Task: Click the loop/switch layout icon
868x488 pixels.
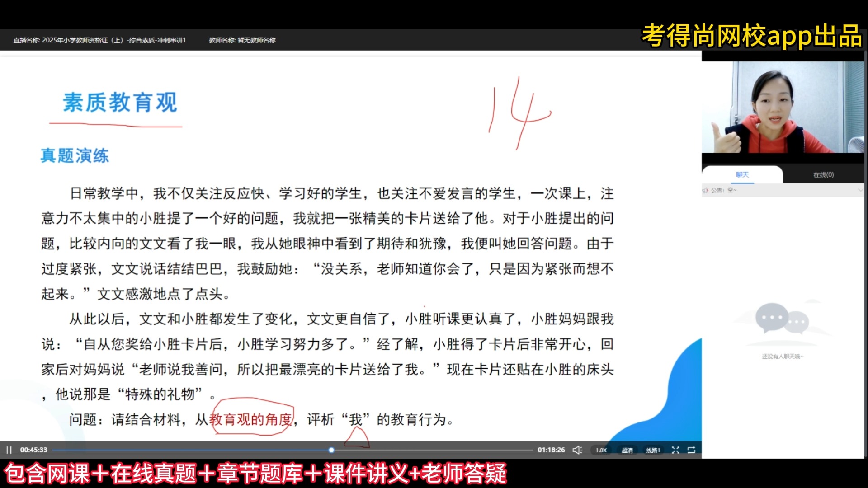Action: point(691,450)
